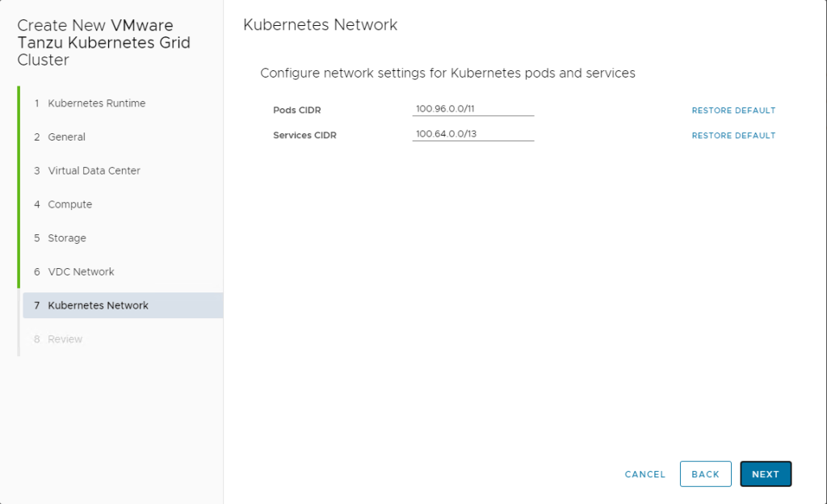Viewport: 827px width, 504px height.
Task: Restore default for Services CIDR
Action: (733, 136)
